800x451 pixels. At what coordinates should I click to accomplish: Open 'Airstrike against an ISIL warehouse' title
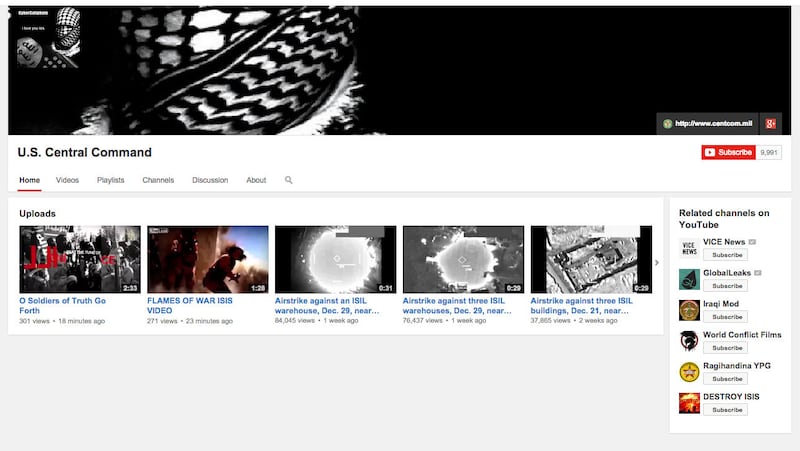(x=327, y=306)
